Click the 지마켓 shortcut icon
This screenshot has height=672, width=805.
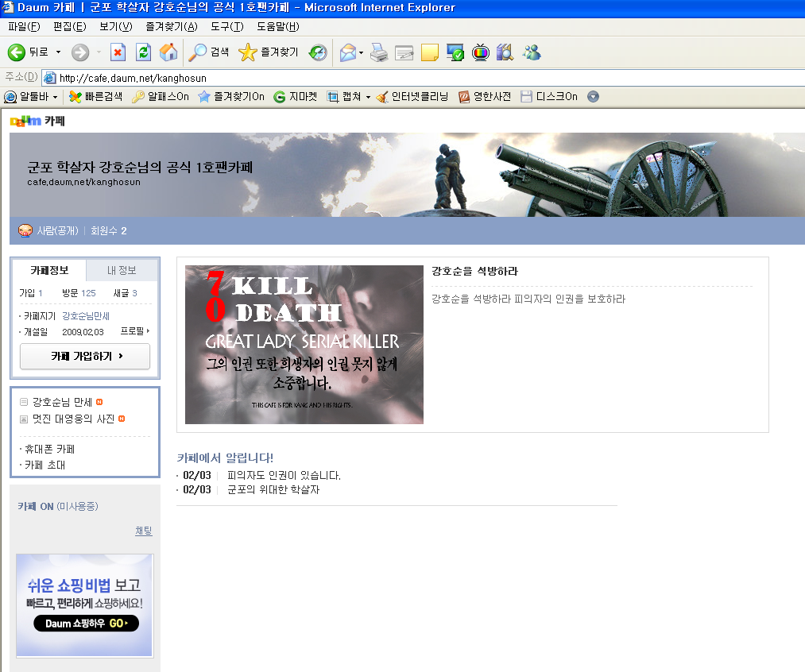(280, 97)
